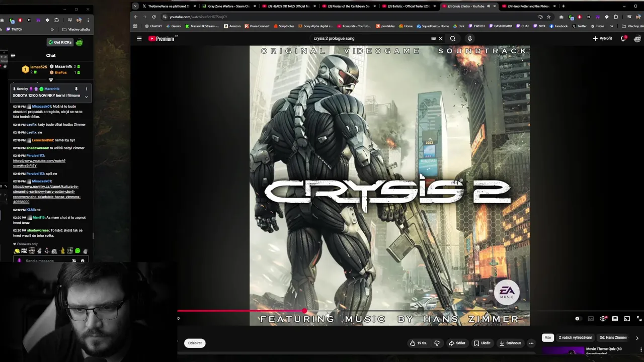Open the on-screen keyboard icon in the search box

[x=433, y=38]
